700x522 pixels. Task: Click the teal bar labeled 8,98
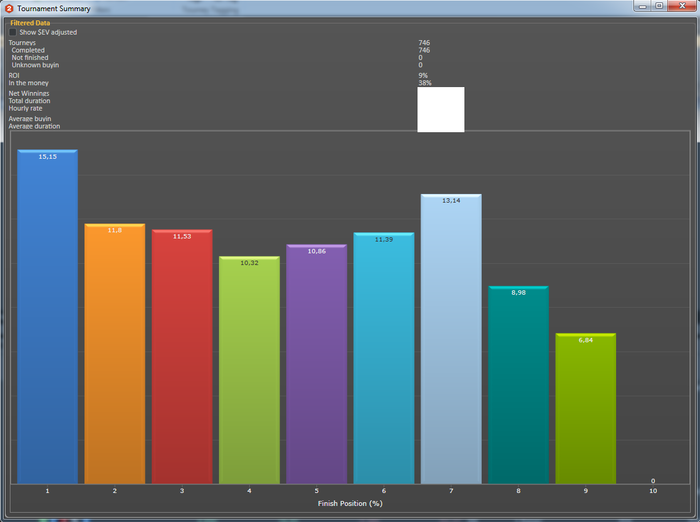pos(518,385)
